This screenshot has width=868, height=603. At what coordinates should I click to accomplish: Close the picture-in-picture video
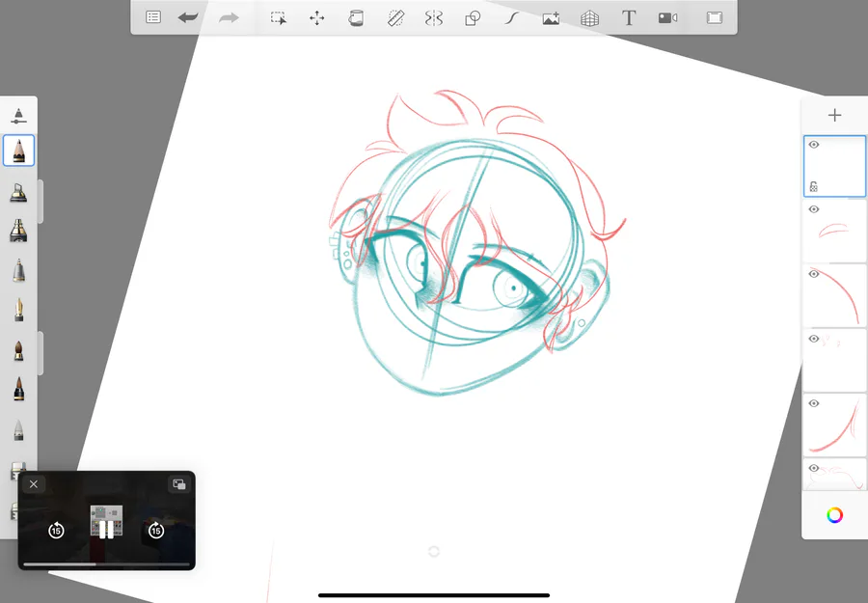pos(34,484)
